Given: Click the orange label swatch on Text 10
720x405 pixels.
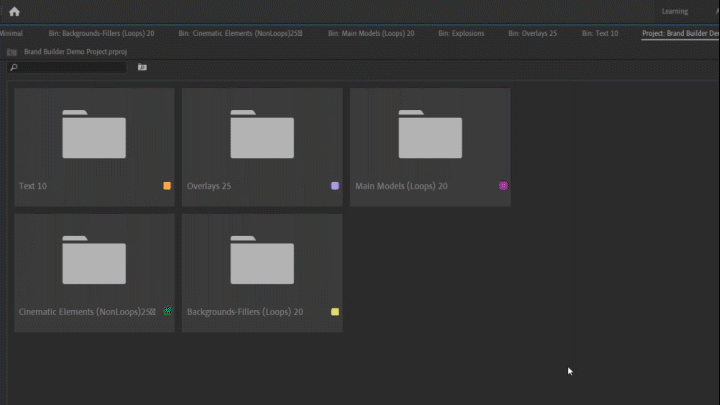Looking at the screenshot, I should 167,186.
